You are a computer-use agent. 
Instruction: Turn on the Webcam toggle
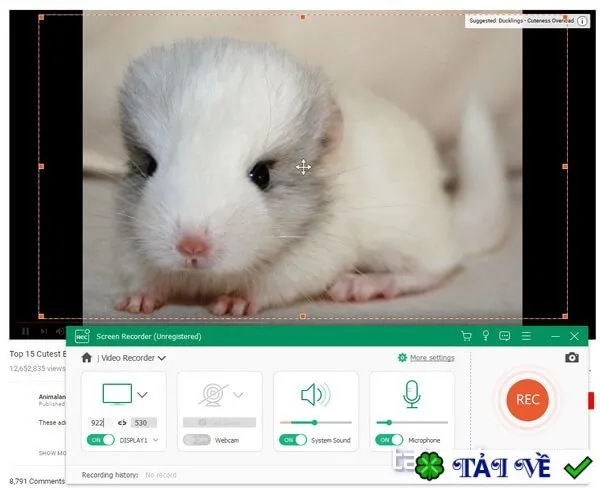point(196,440)
